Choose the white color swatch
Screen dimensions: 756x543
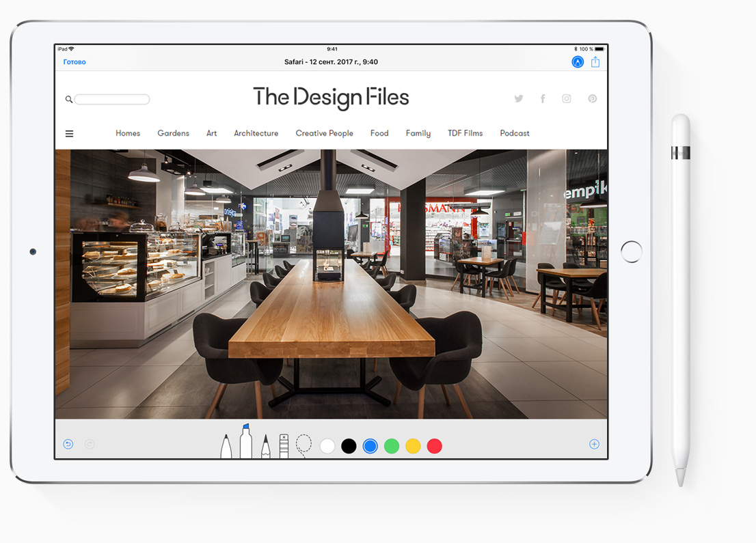click(327, 446)
